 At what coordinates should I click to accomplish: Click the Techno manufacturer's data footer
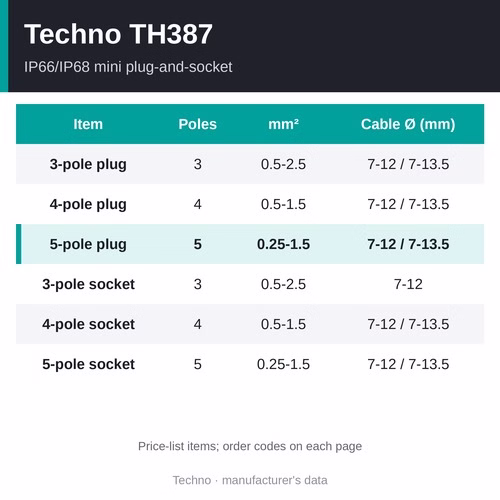(250, 480)
